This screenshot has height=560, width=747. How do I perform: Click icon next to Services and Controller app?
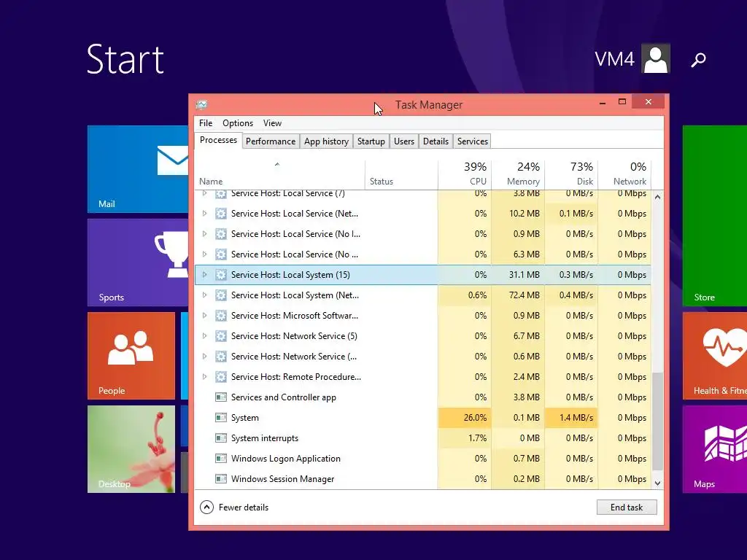pyautogui.click(x=220, y=397)
